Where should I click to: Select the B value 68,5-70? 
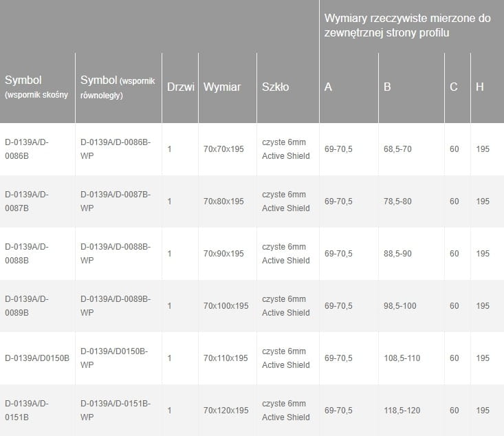[397, 149]
